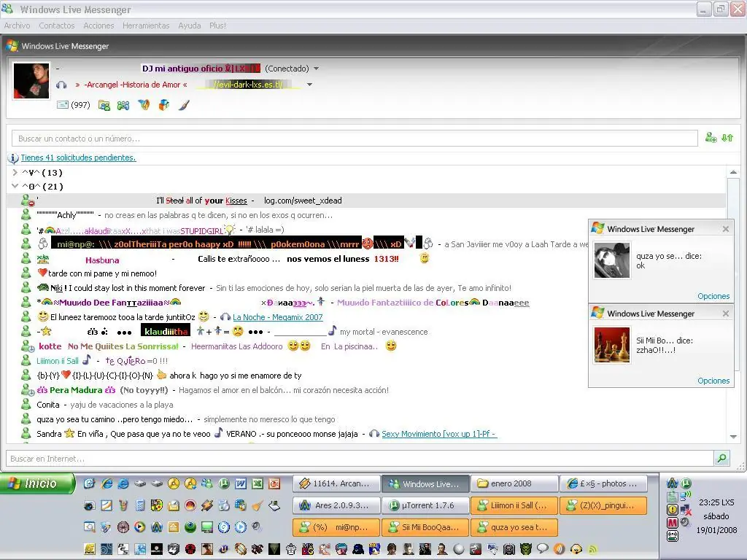Click the Inicio start button
747x560 pixels.
click(x=38, y=484)
